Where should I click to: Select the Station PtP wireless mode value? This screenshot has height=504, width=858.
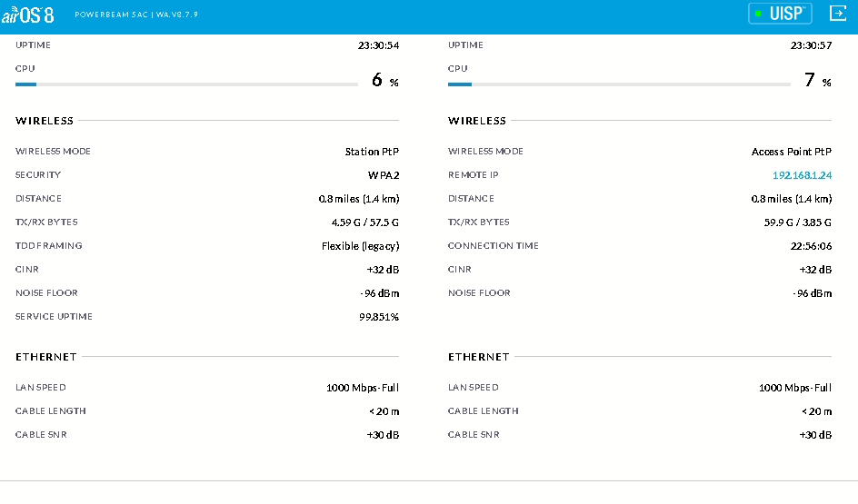(372, 152)
